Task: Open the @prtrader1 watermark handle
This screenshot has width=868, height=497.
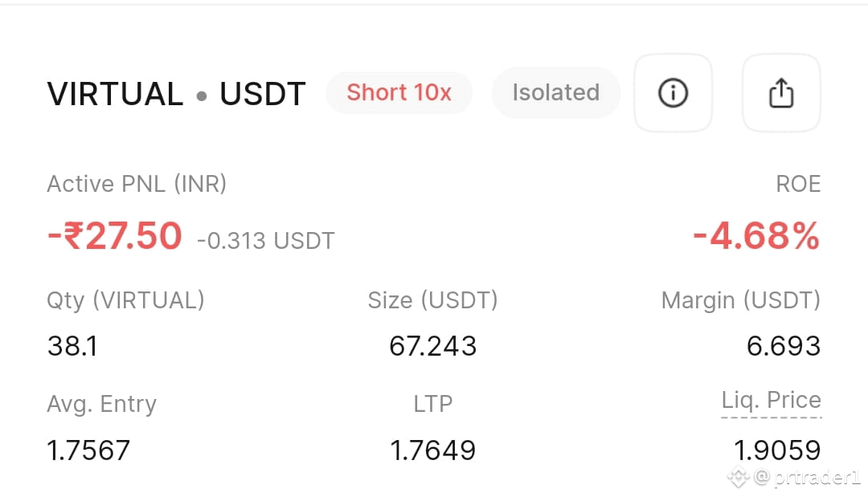Action: [807, 477]
